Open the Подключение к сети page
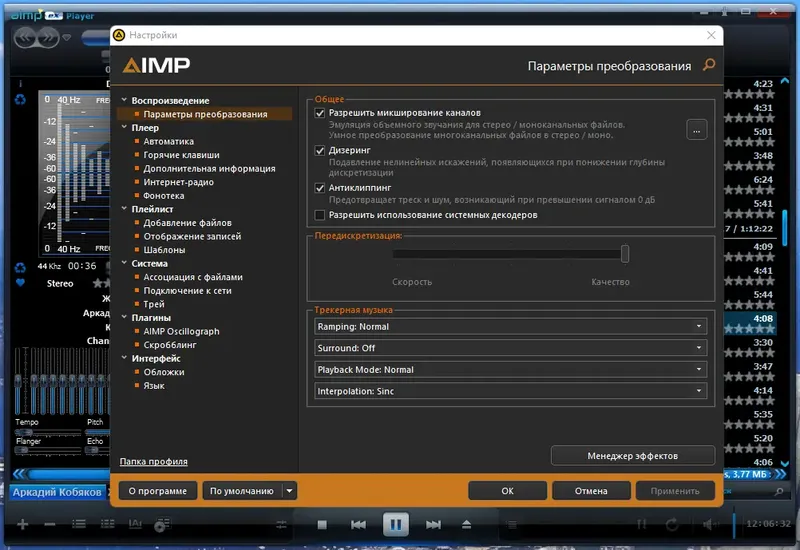Image resolution: width=800 pixels, height=550 pixels. (x=187, y=290)
